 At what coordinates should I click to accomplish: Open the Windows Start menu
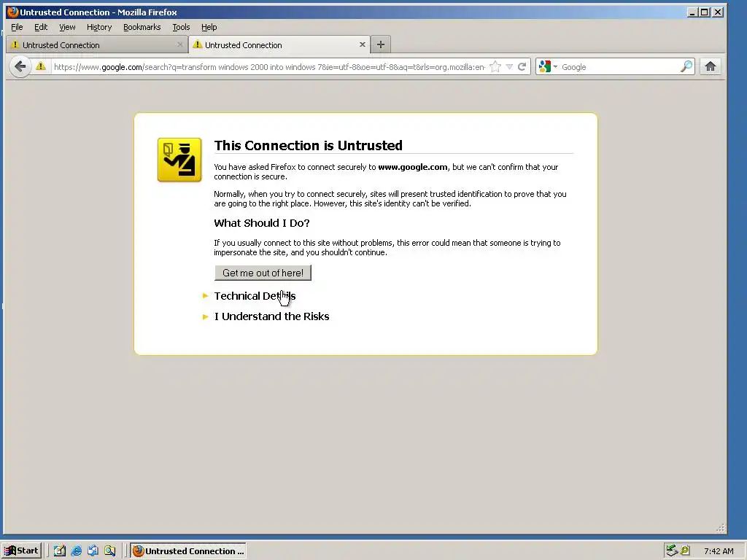pos(22,551)
